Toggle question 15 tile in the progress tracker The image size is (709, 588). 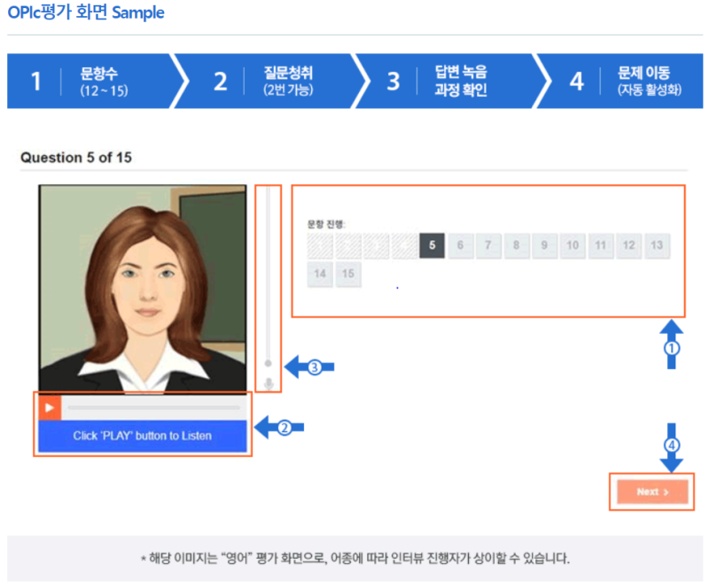(x=348, y=275)
